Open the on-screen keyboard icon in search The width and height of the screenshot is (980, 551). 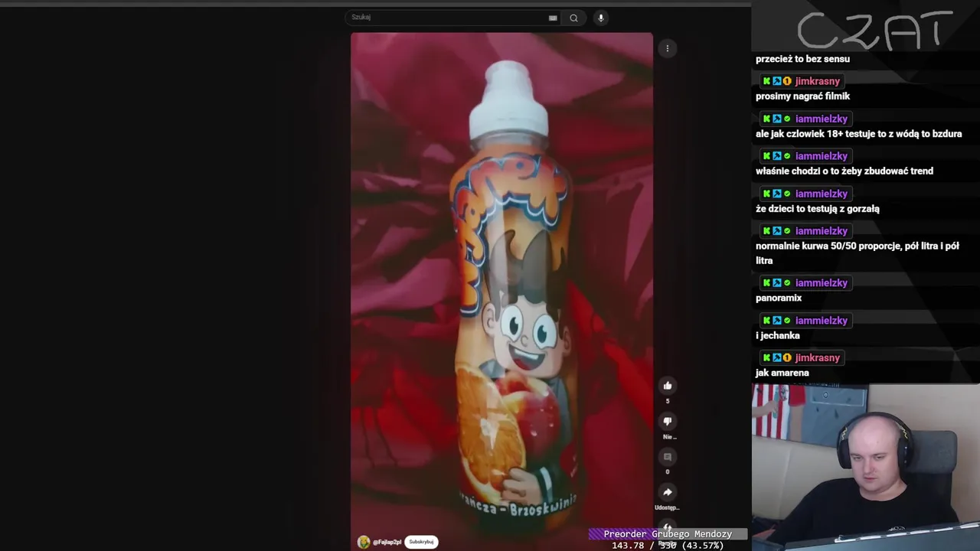coord(553,18)
